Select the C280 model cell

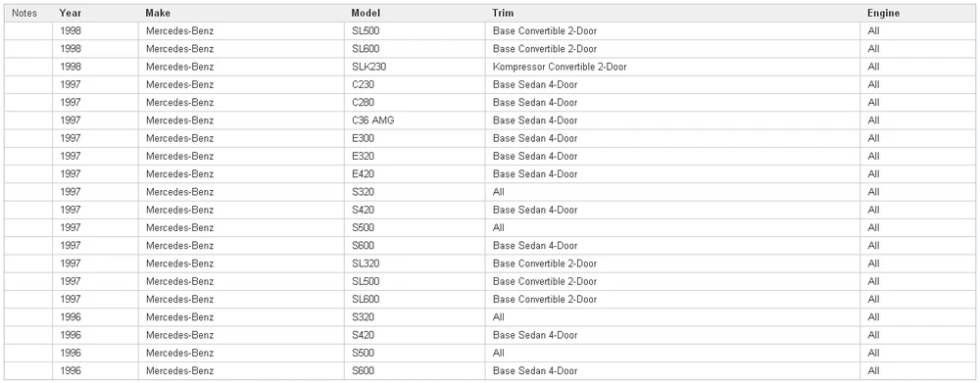pos(415,103)
